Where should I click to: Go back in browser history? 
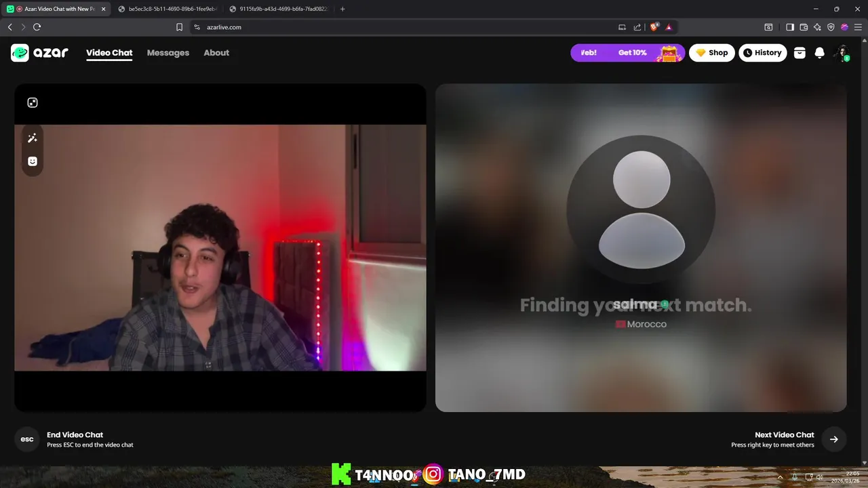click(x=9, y=27)
